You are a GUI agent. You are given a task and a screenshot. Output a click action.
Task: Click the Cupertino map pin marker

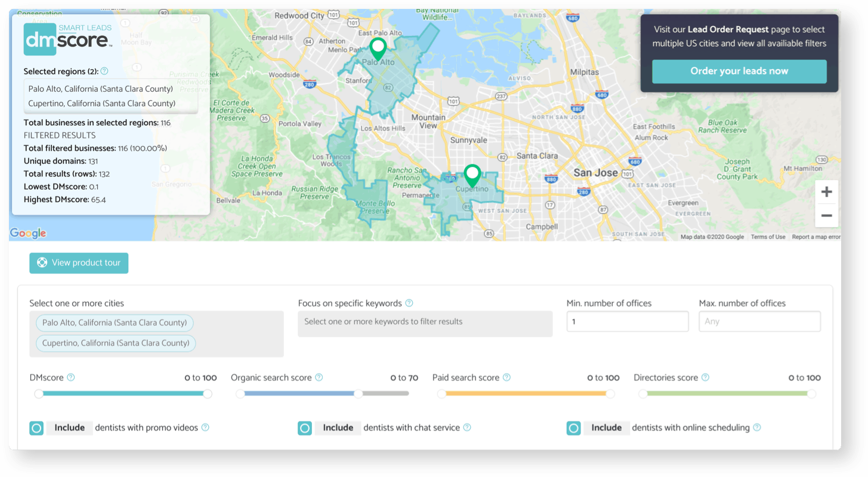(472, 175)
